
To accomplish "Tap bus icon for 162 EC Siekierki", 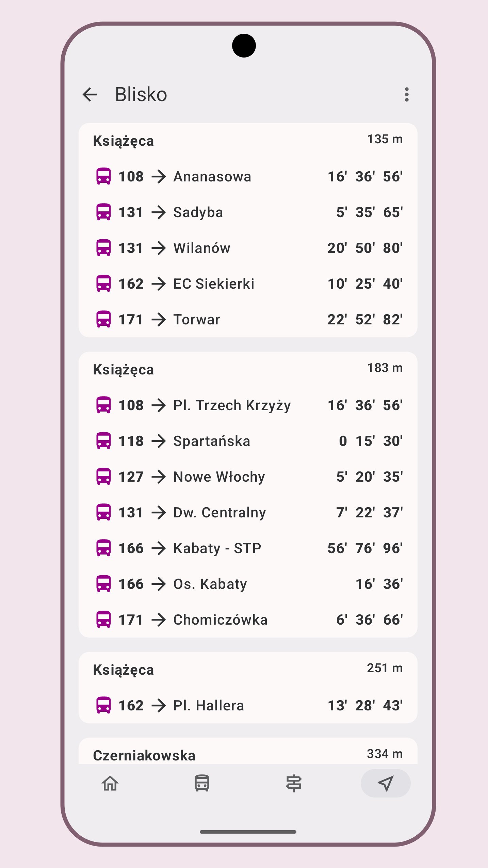I will tap(103, 284).
